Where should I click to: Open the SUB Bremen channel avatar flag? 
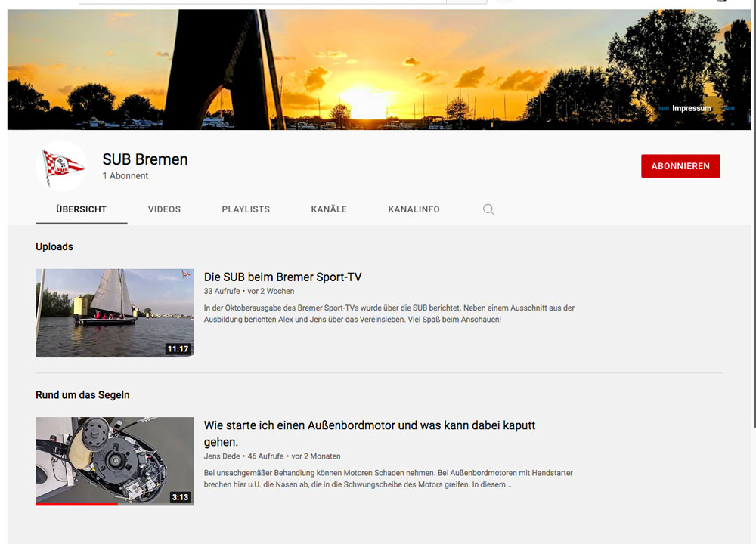click(62, 166)
